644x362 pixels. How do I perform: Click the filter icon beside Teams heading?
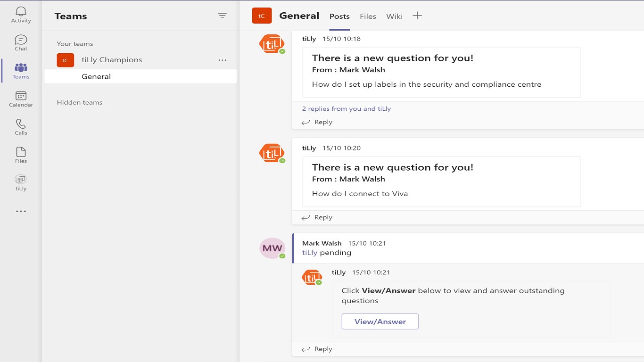223,16
